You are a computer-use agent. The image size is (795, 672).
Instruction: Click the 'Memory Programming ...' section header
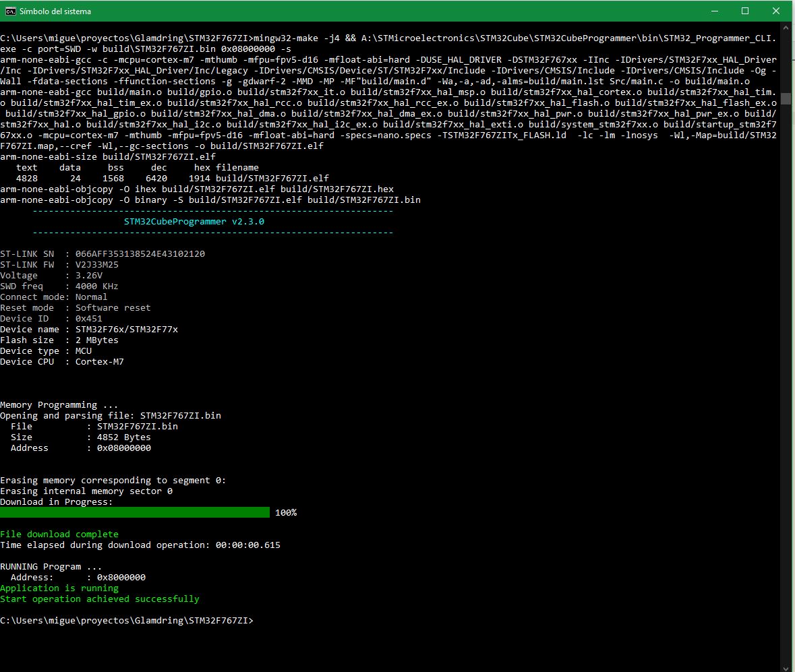57,404
